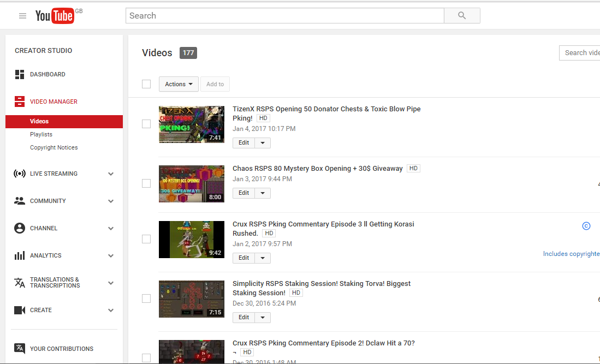Click the main YouTube search field

pos(284,16)
